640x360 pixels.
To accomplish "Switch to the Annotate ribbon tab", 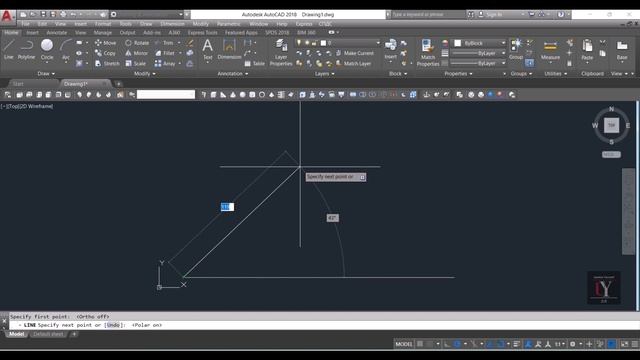I will [x=56, y=33].
